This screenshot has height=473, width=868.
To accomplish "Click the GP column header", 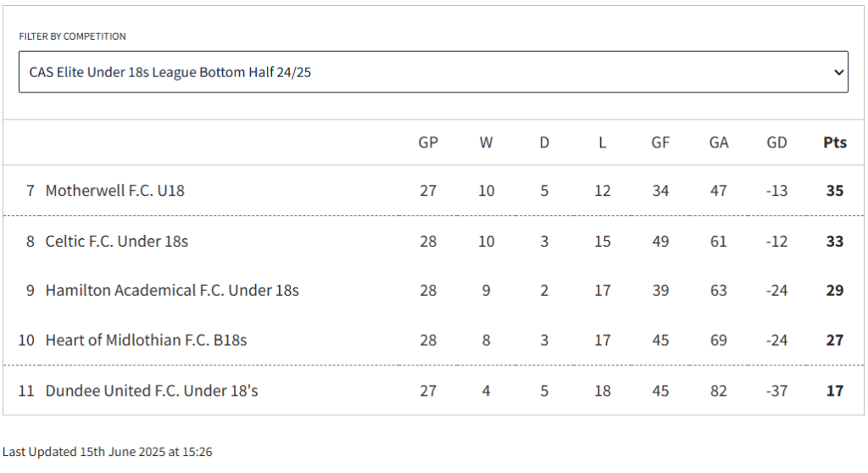I will click(x=428, y=143).
